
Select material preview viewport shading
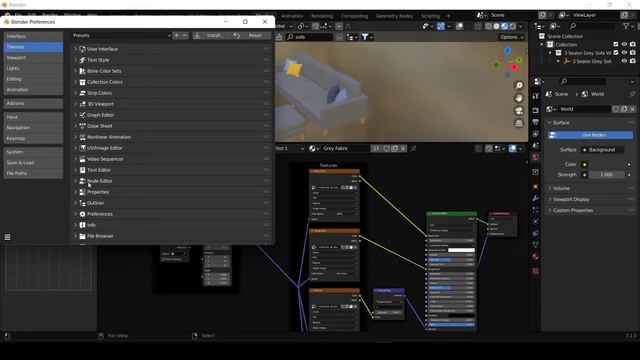(x=504, y=26)
